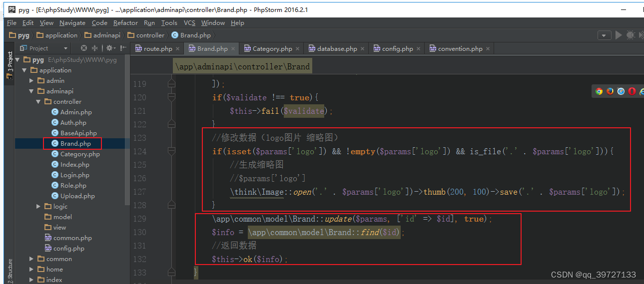Open the Window menu

213,23
